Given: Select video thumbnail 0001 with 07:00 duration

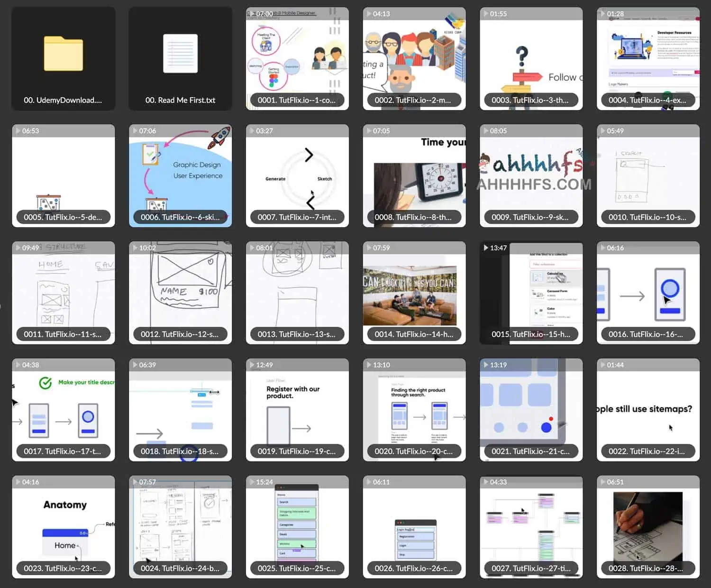Looking at the screenshot, I should click(297, 57).
